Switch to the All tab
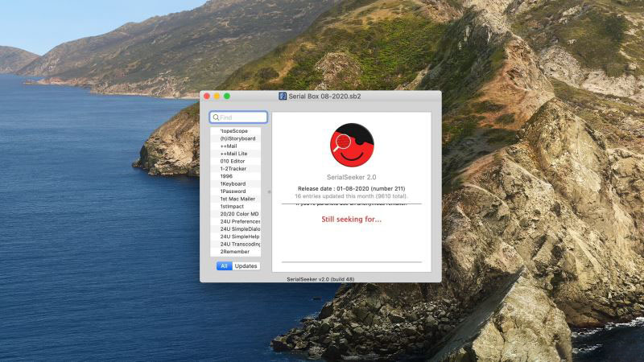This screenshot has width=644, height=362. tap(225, 266)
